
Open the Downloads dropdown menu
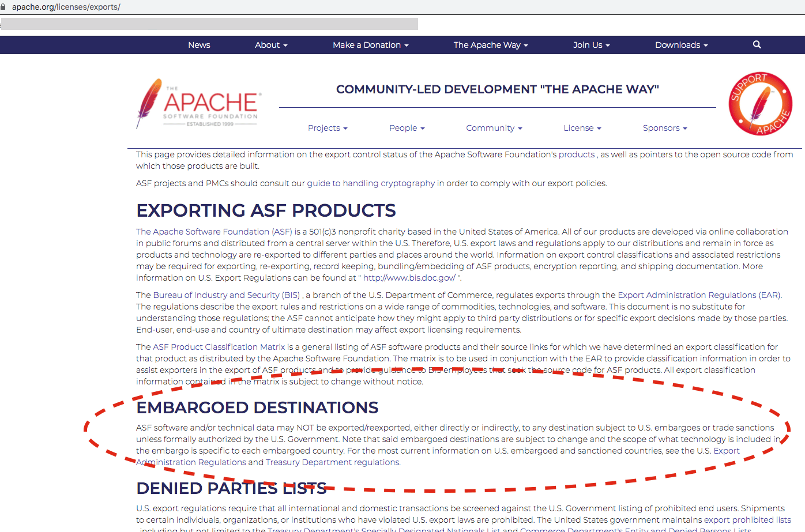click(681, 45)
